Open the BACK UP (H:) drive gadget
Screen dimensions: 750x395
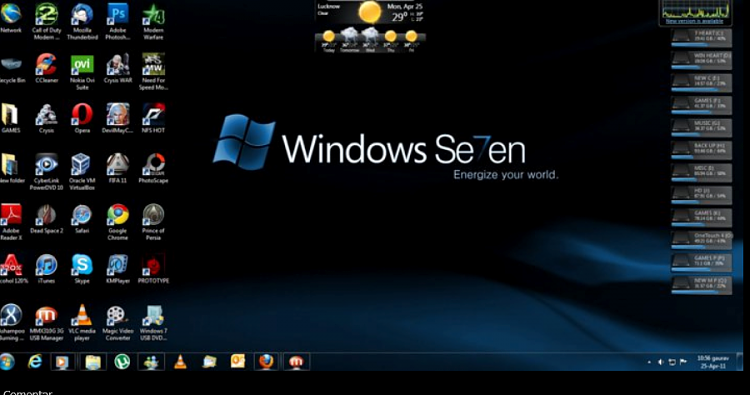[701, 150]
